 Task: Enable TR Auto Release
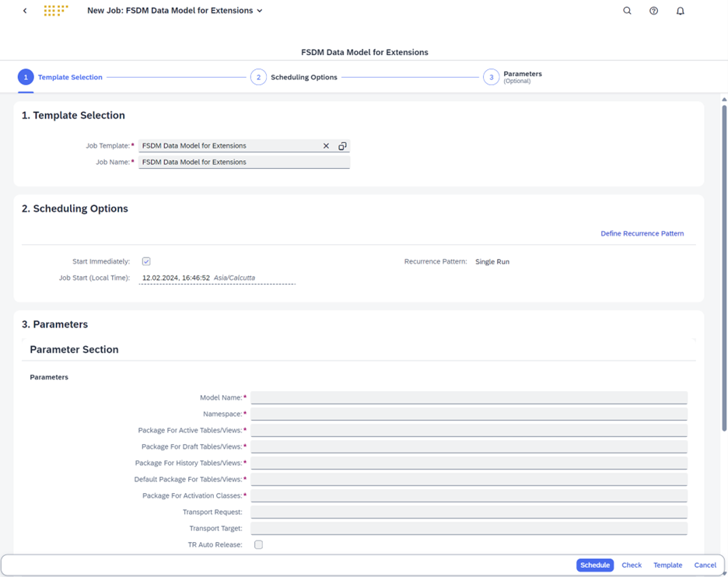coord(258,545)
